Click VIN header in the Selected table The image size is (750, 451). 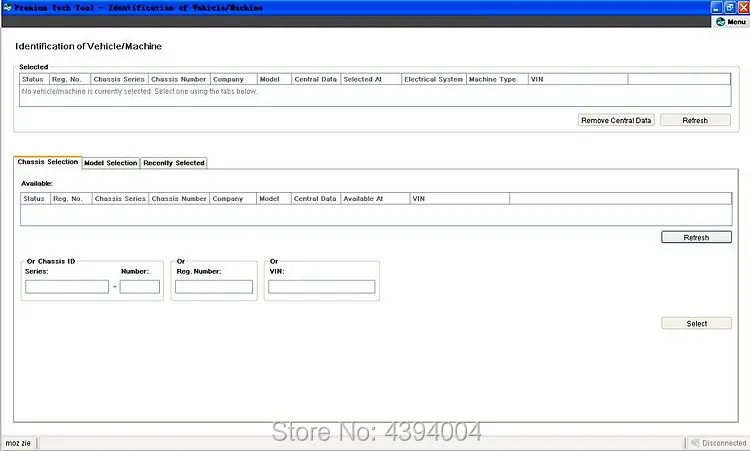578,79
